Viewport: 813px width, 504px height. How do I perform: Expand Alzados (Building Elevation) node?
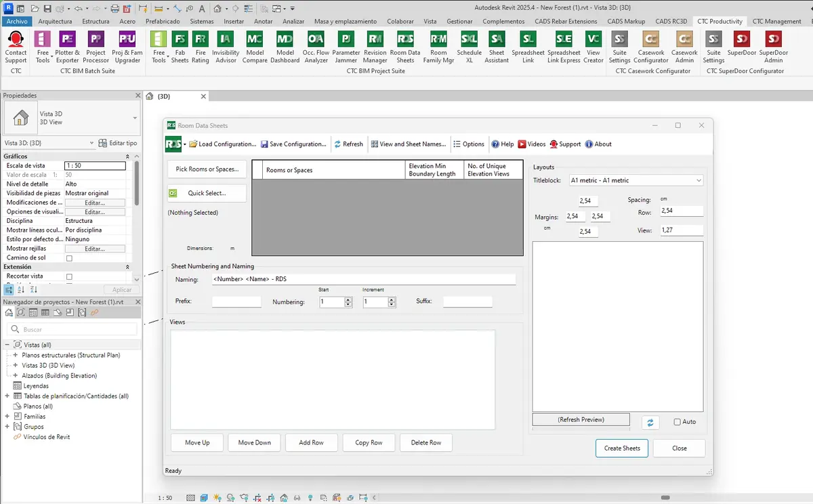click(x=16, y=375)
